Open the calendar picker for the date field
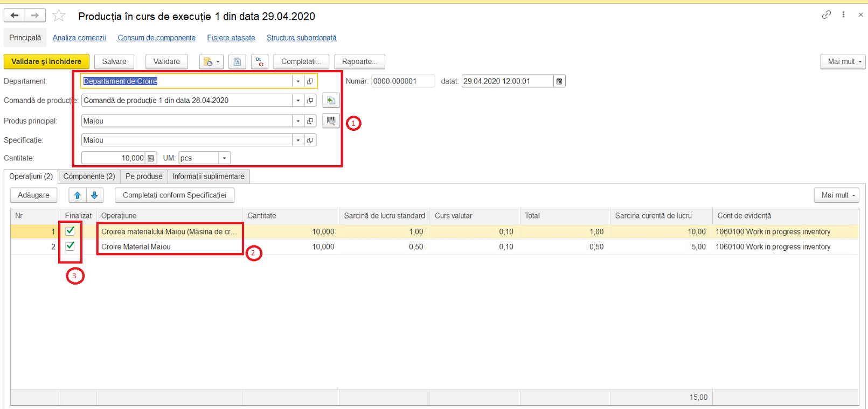 559,81
